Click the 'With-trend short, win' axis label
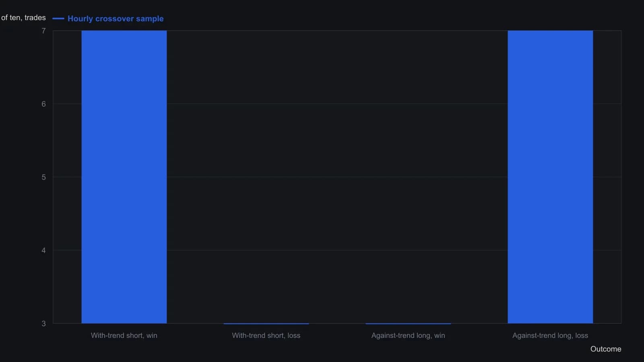 [124, 335]
